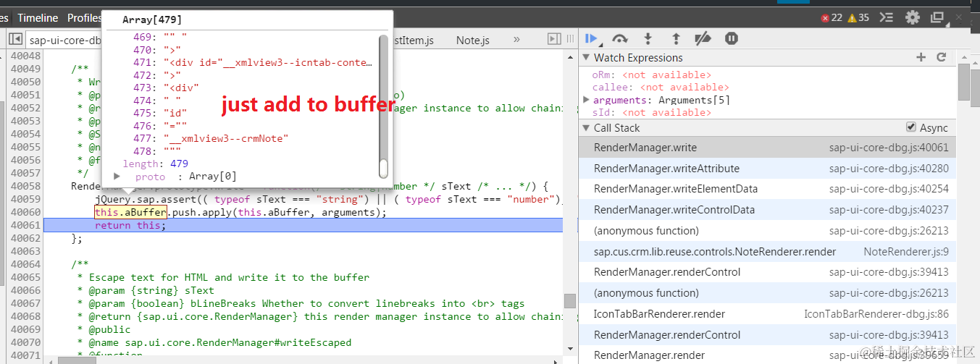980x364 pixels.
Task: Open the IconTabBarRenderer-dbg.js:86 source link
Action: 876,314
